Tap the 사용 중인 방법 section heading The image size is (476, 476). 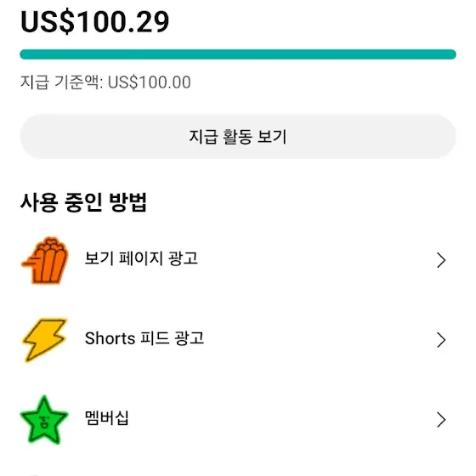83,202
